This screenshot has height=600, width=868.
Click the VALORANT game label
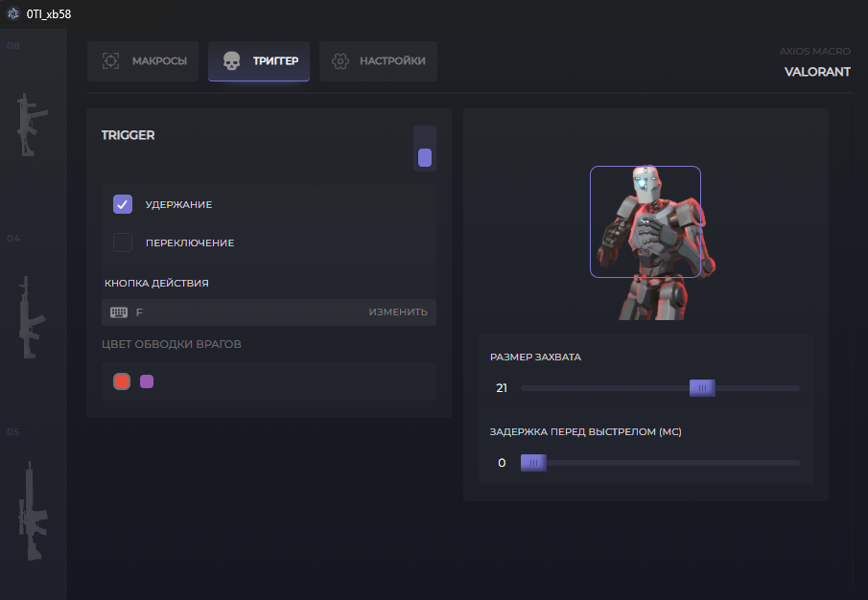tap(817, 72)
